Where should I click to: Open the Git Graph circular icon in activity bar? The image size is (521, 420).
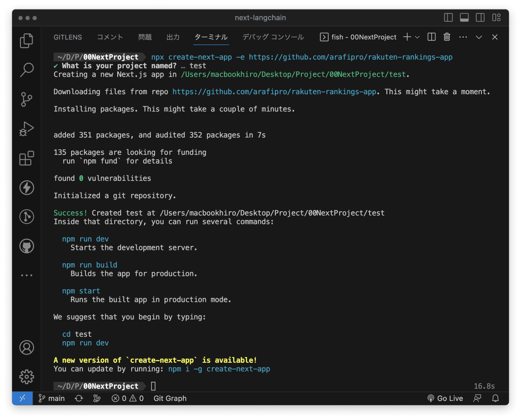[26, 217]
